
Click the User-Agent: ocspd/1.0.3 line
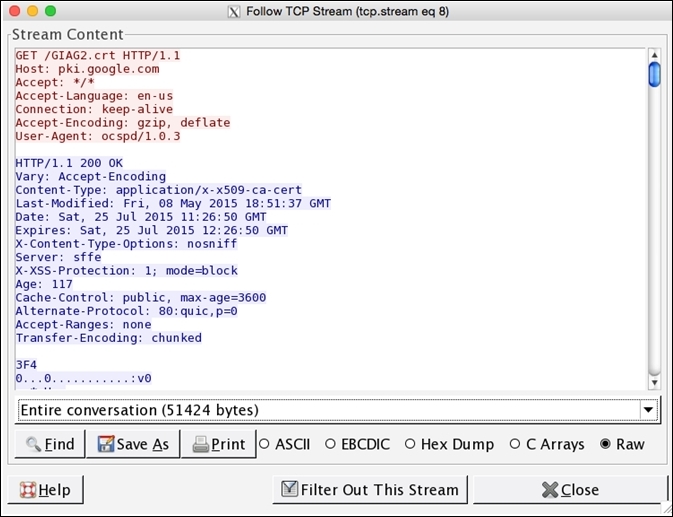point(98,136)
